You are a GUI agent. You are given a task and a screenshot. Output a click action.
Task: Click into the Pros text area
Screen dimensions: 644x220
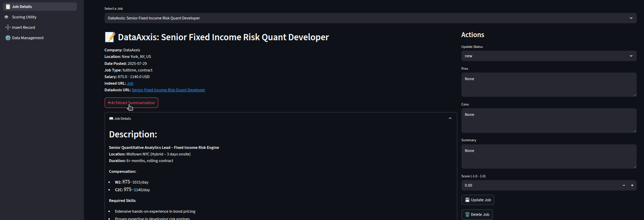pos(548,85)
